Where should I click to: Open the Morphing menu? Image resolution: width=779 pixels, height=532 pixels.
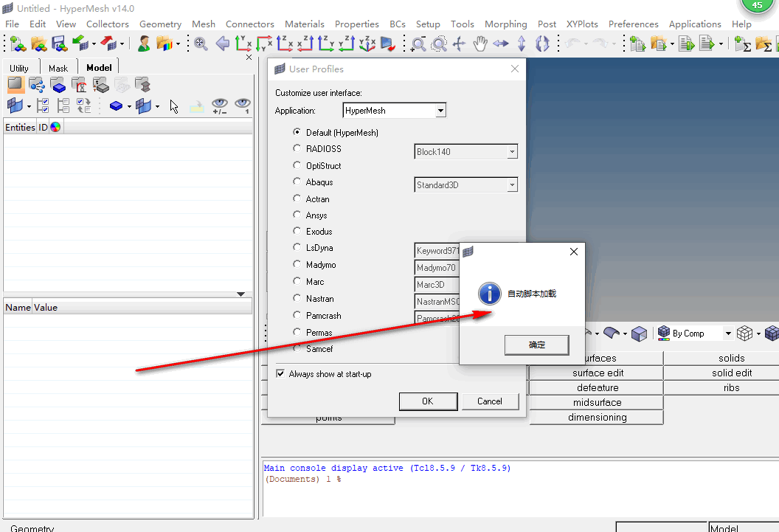click(505, 24)
